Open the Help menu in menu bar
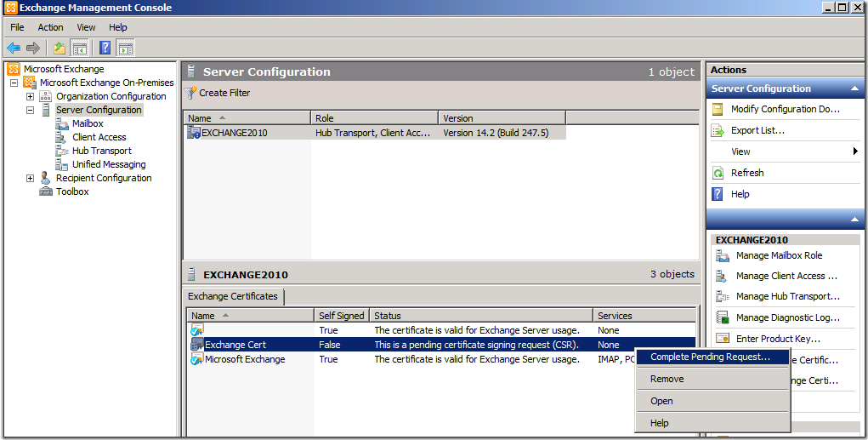The height and width of the screenshot is (440, 868). click(x=118, y=27)
